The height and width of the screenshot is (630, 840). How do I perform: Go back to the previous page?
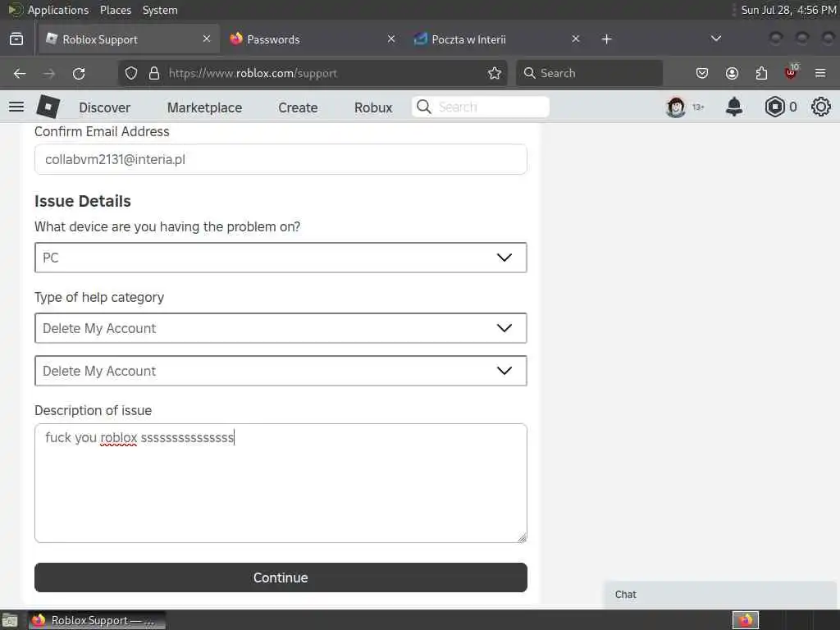[20, 73]
